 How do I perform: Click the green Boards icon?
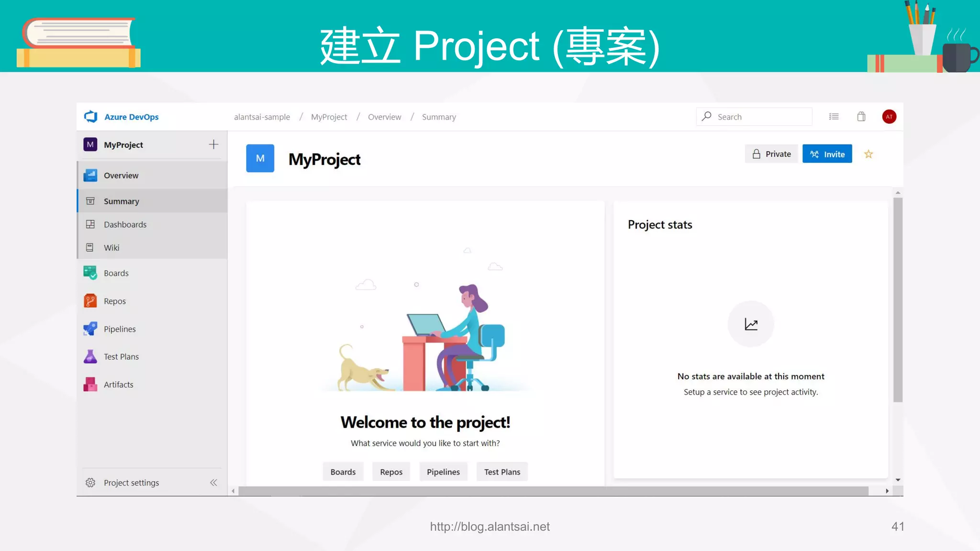pos(90,273)
